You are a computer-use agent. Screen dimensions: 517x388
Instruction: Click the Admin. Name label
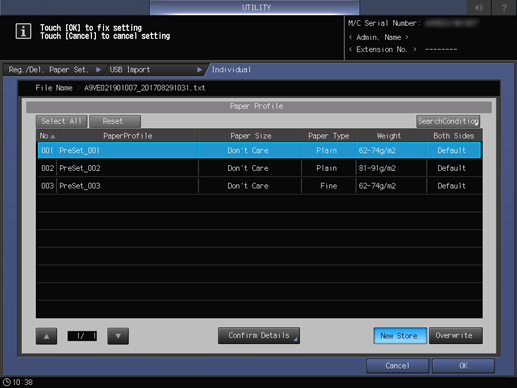coord(378,37)
